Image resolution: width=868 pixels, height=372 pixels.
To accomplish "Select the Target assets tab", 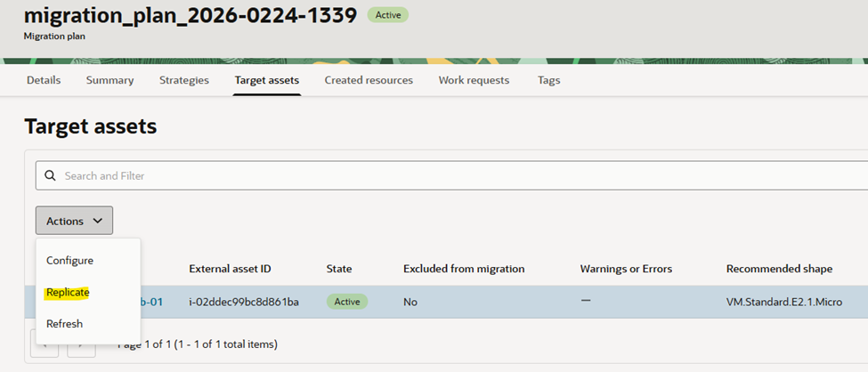I will [266, 80].
